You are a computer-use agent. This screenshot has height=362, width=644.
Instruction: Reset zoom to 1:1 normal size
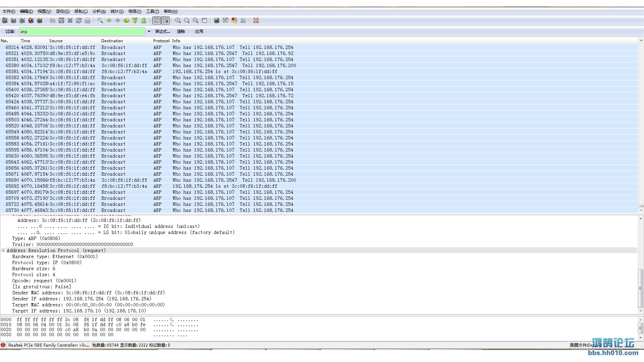coord(196,20)
